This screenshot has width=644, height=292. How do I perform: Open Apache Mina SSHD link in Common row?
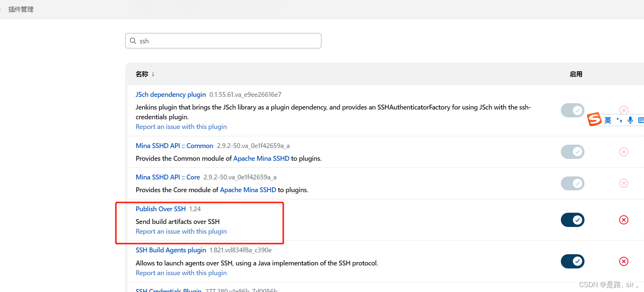261,159
